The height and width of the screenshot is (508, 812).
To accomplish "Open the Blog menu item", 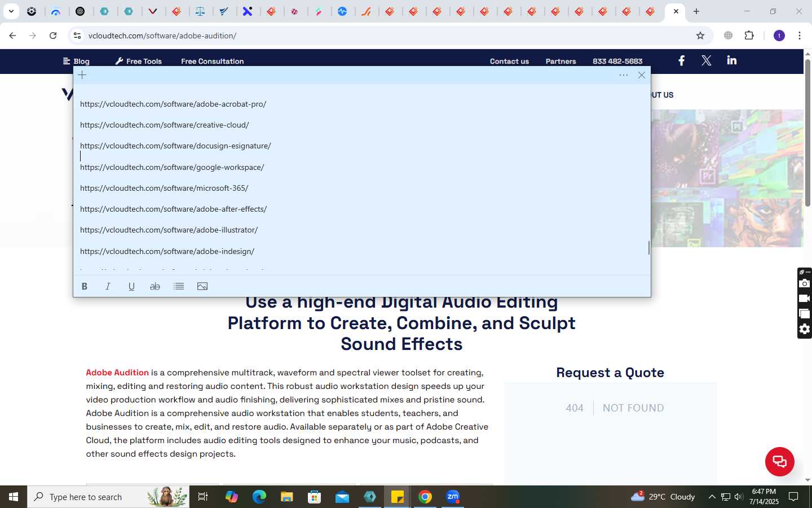I will (76, 61).
